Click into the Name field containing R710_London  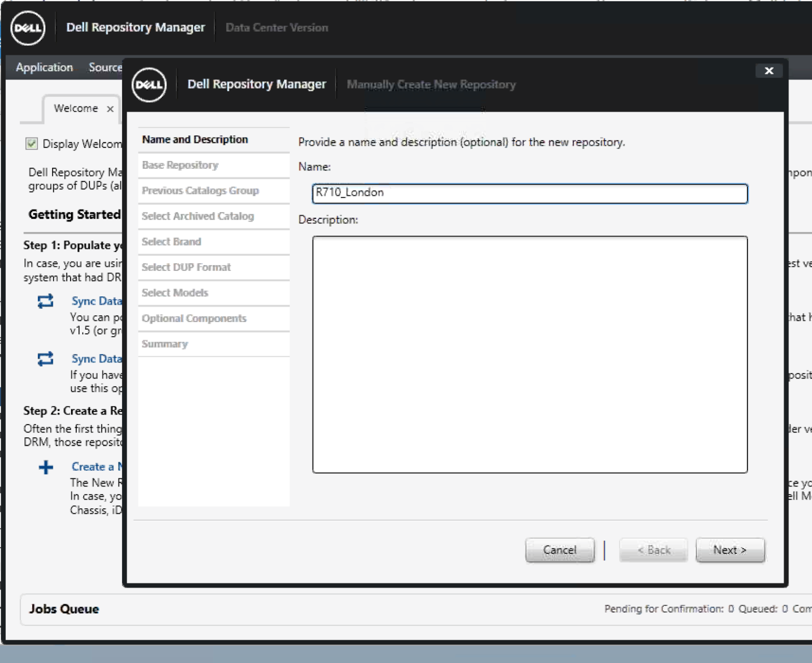(x=530, y=193)
